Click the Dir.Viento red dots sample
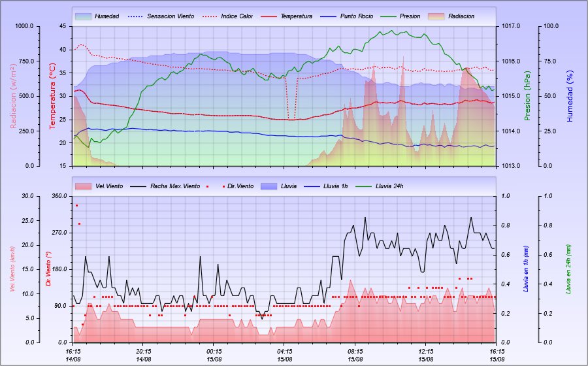Viewport: 588px width, 366px height. tap(216, 186)
